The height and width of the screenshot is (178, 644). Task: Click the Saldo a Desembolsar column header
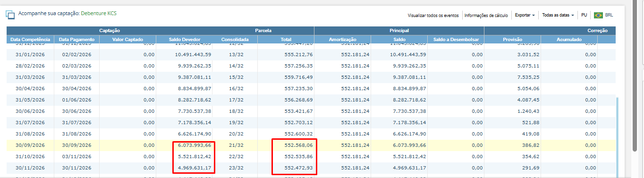pyautogui.click(x=456, y=39)
